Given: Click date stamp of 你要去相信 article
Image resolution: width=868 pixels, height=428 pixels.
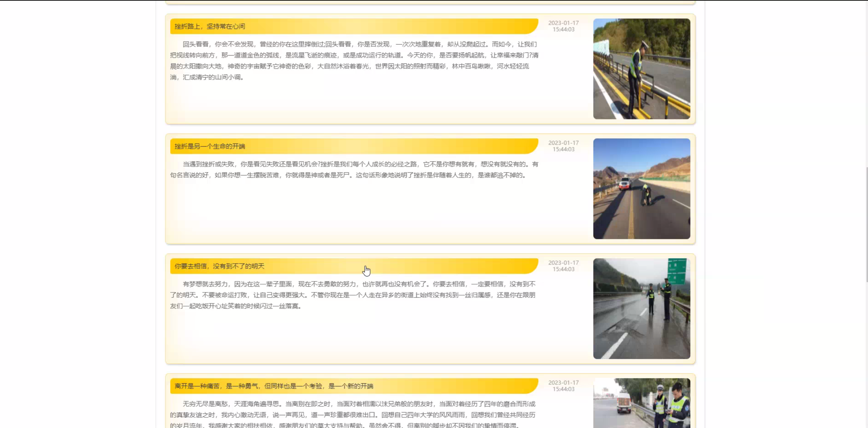Looking at the screenshot, I should click(563, 266).
